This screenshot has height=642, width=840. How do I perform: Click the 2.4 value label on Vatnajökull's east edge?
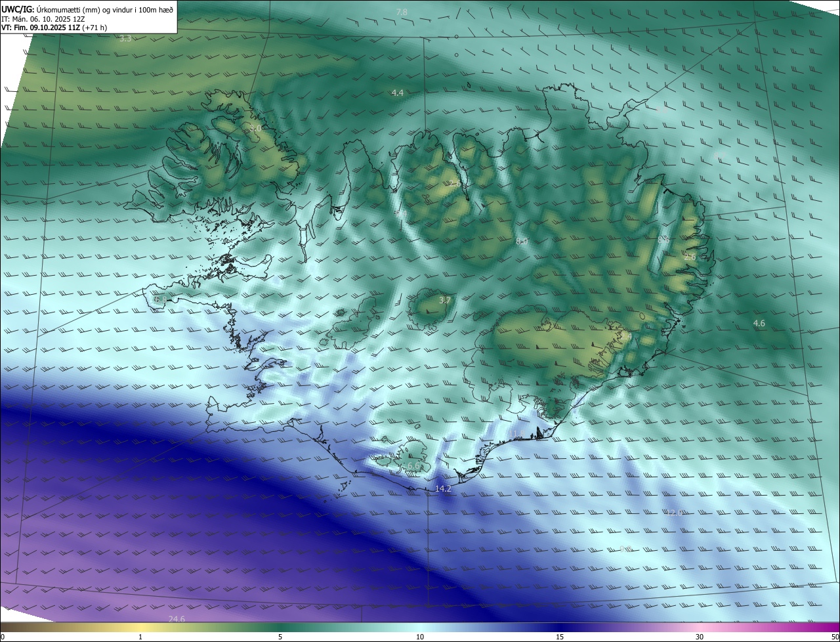(x=626, y=337)
